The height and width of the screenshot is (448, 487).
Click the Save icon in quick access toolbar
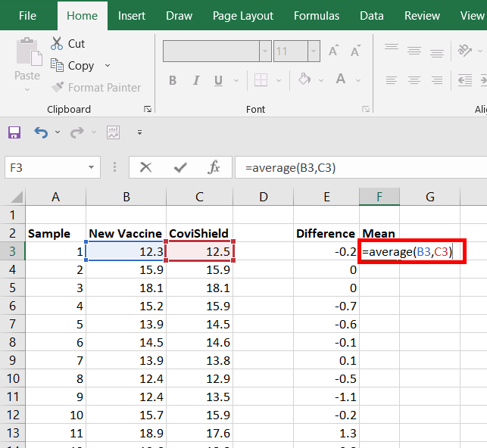pyautogui.click(x=14, y=132)
